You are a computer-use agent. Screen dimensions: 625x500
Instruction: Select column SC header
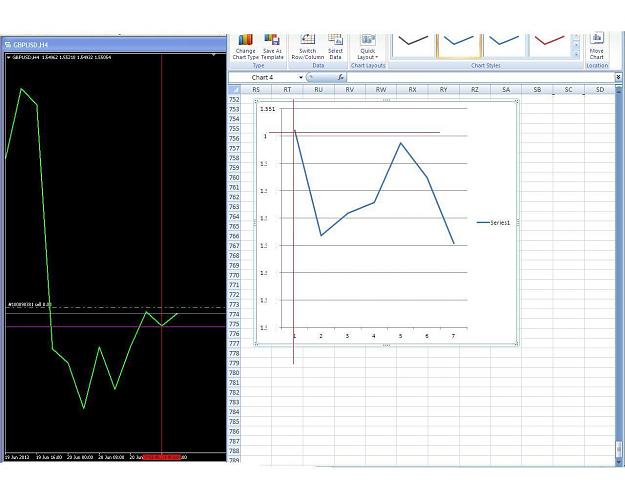(x=568, y=90)
